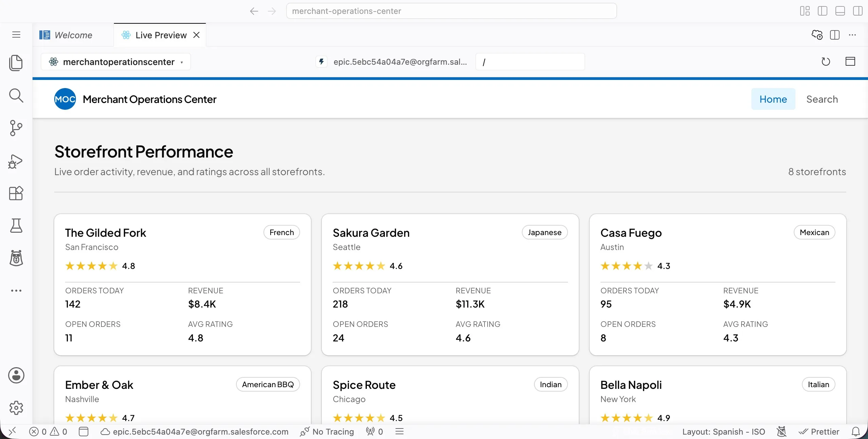Open the Explorer files icon in sidebar
This screenshot has height=439, width=868.
(x=16, y=63)
